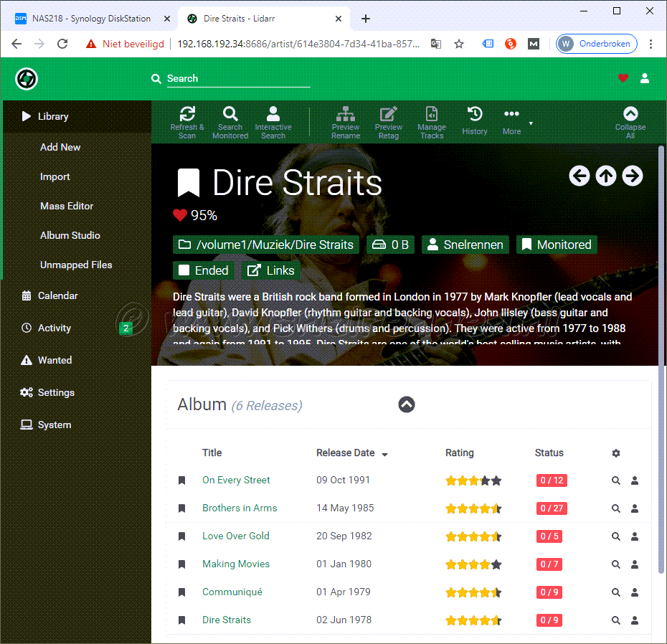
Task: Open the More toolbar menu
Action: coord(512,120)
